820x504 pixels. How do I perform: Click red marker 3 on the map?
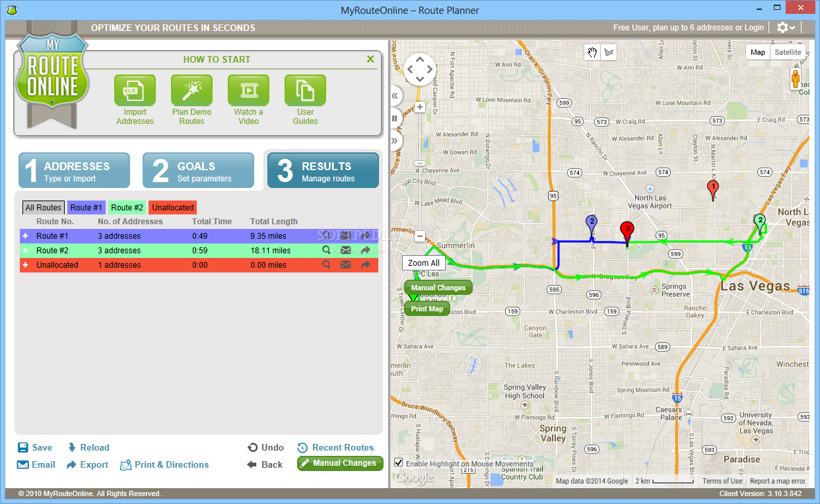click(x=627, y=232)
